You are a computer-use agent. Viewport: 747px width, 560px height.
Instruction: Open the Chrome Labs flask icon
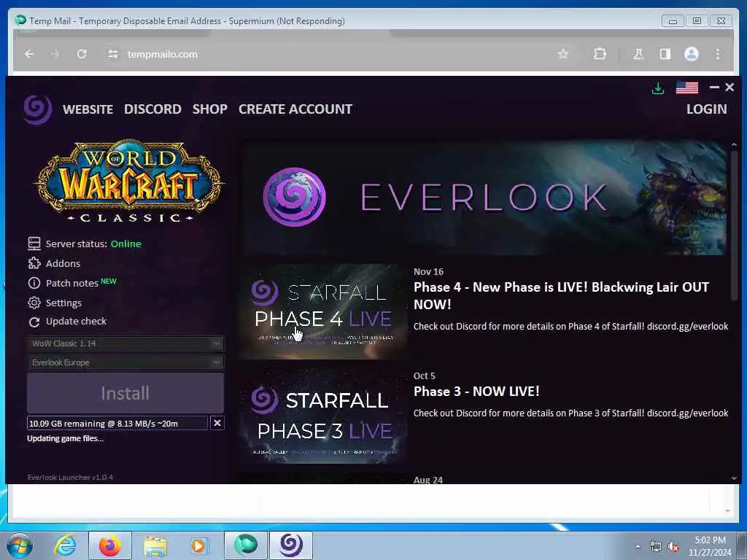[638, 54]
